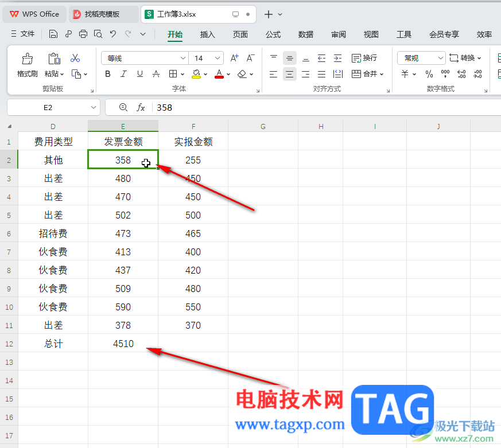Viewport: 501px width, 448px height.
Task: Click the Paste clipboard icon
Action: (54, 59)
